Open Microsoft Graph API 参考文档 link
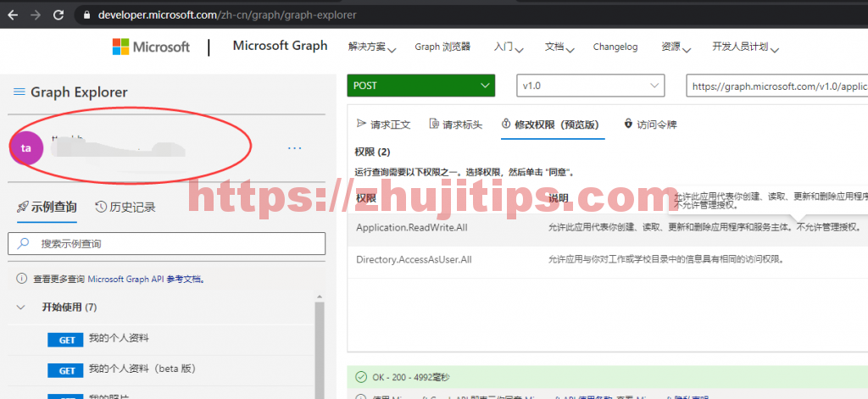Image resolution: width=868 pixels, height=399 pixels. pos(147,280)
